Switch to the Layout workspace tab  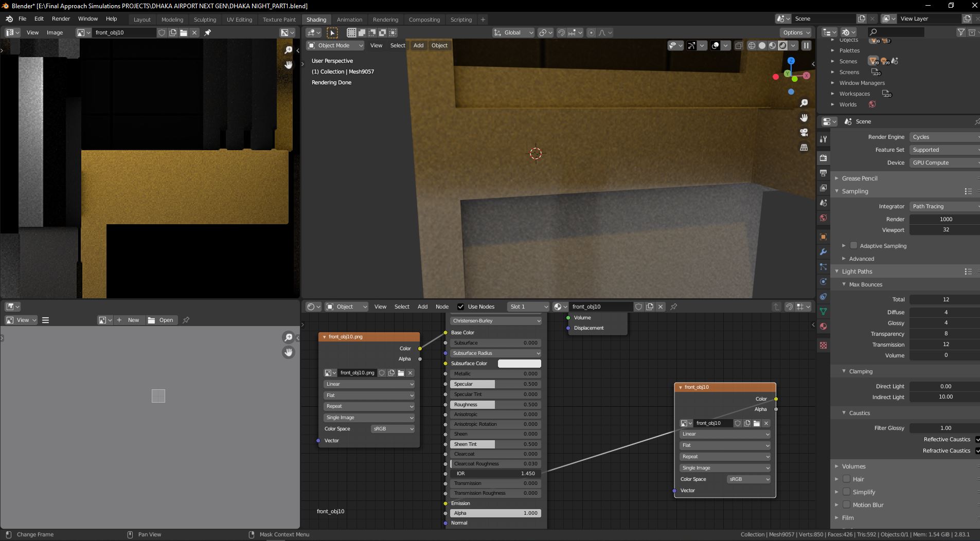[x=142, y=20]
